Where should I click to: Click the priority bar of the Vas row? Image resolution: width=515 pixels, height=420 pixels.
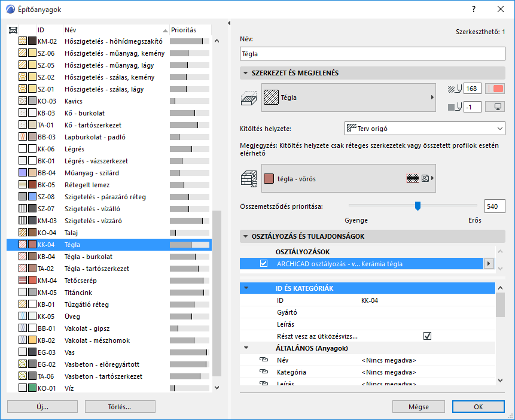click(190, 352)
